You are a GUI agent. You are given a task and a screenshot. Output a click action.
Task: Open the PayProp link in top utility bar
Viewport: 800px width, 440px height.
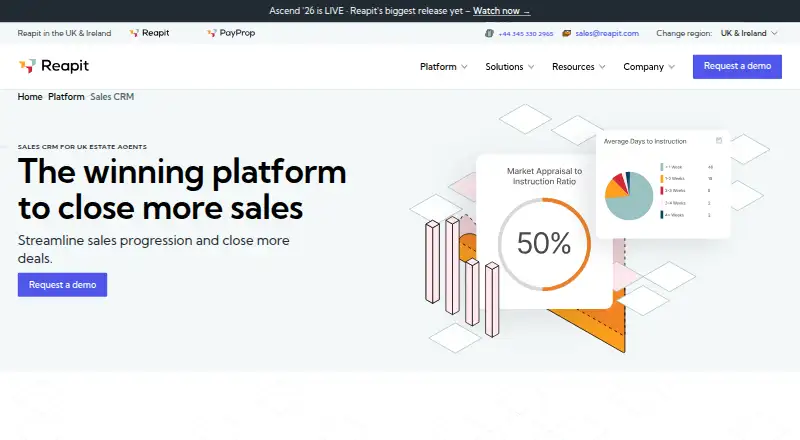[x=231, y=33]
